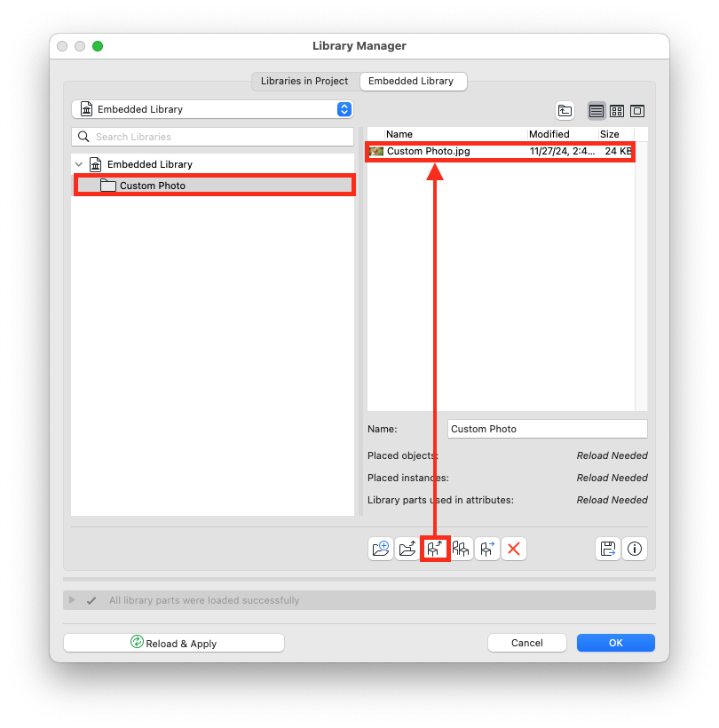The image size is (719, 728).
Task: Collapse the Embedded Library tree node
Action: [x=79, y=164]
